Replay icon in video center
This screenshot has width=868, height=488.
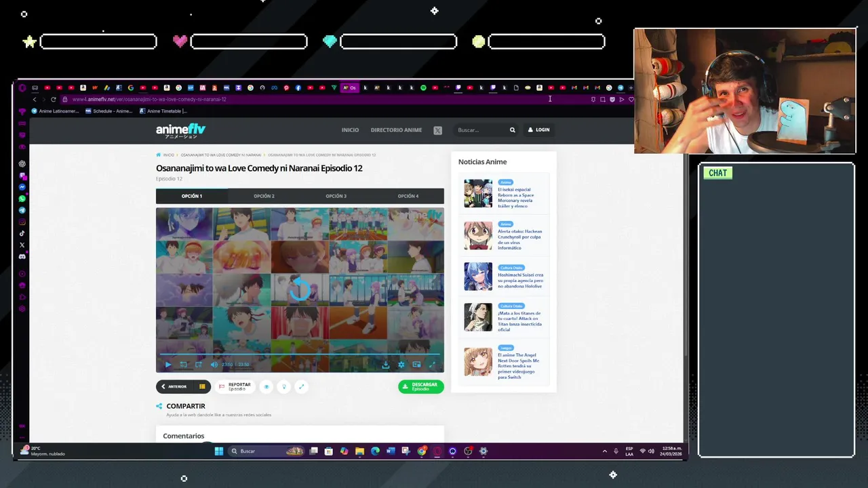coord(300,290)
